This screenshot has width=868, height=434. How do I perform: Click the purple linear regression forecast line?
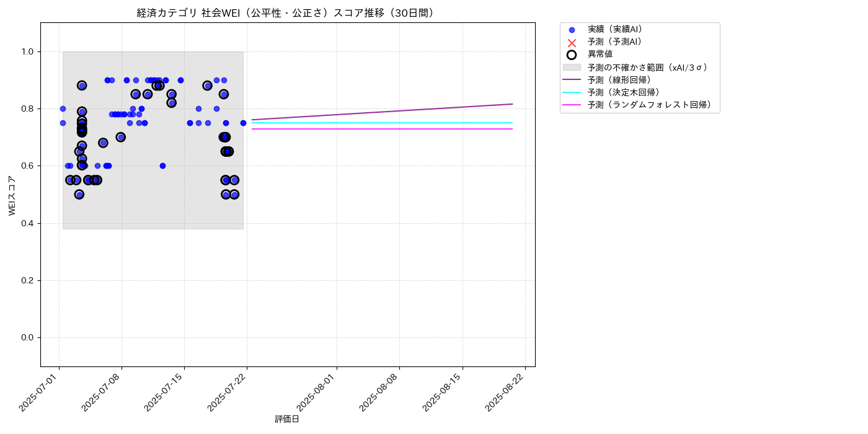coord(382,112)
